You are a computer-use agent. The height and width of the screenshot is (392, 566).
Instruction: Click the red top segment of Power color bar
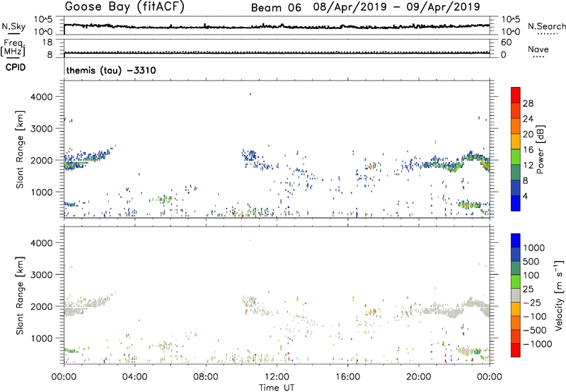[516, 95]
